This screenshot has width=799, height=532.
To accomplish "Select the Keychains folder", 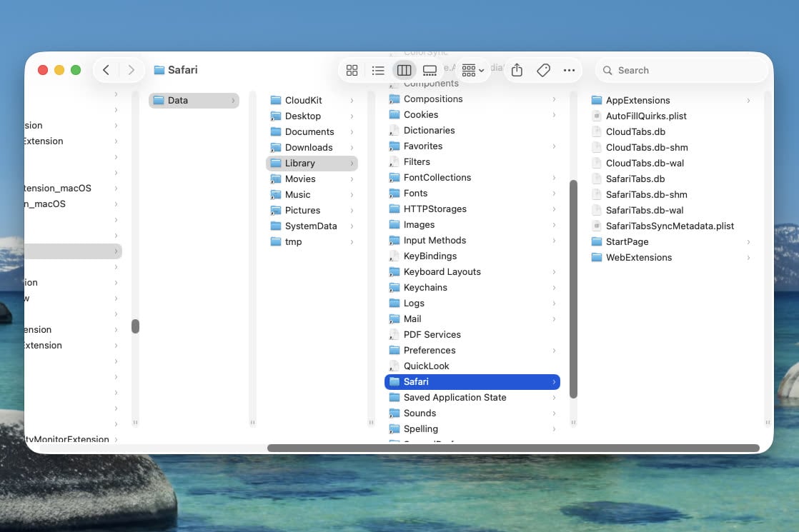I will 425,287.
